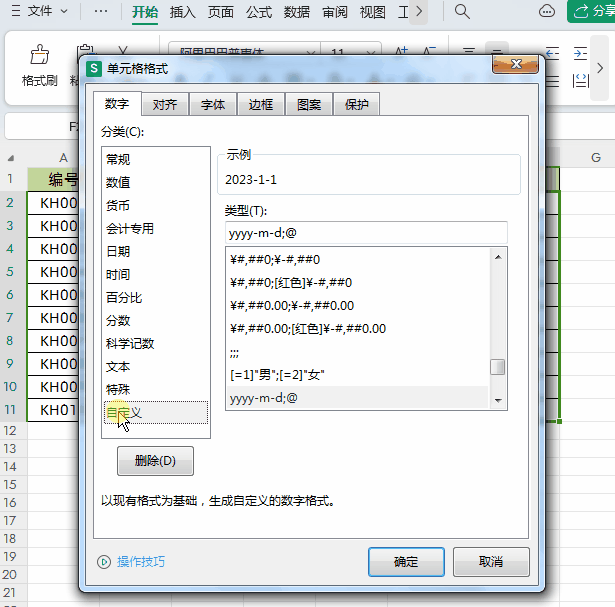Click the 类型 format code input field
This screenshot has height=607, width=615.
pos(366,233)
